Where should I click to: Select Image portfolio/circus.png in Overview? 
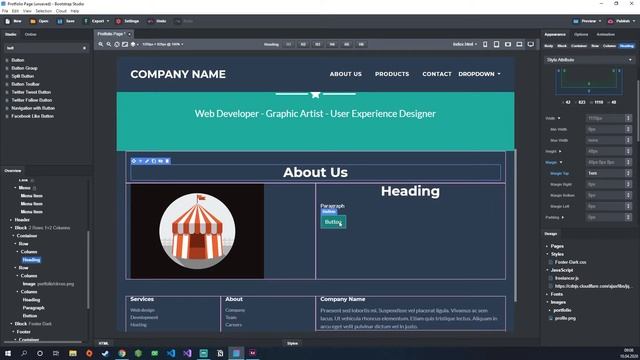(48, 284)
